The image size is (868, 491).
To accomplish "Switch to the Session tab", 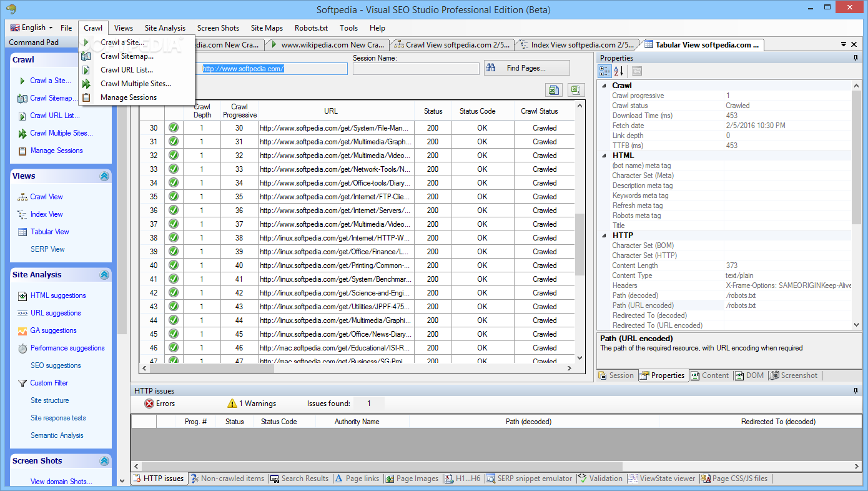I will tap(616, 375).
